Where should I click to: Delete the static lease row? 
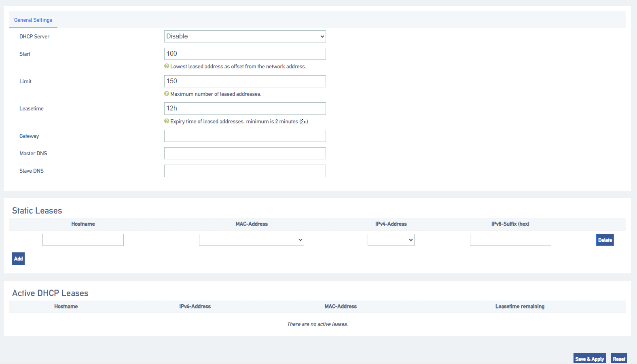point(605,240)
